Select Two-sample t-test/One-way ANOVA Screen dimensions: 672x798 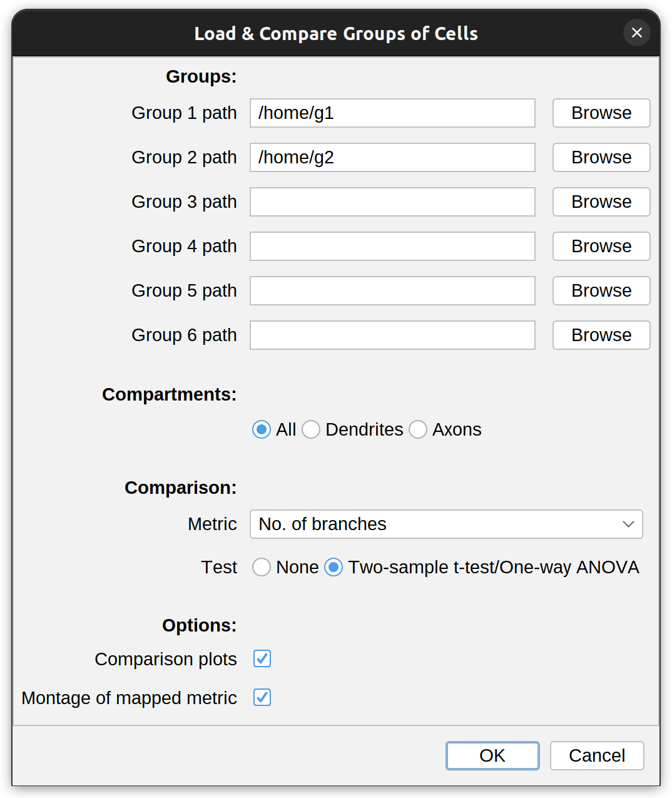pyautogui.click(x=333, y=567)
